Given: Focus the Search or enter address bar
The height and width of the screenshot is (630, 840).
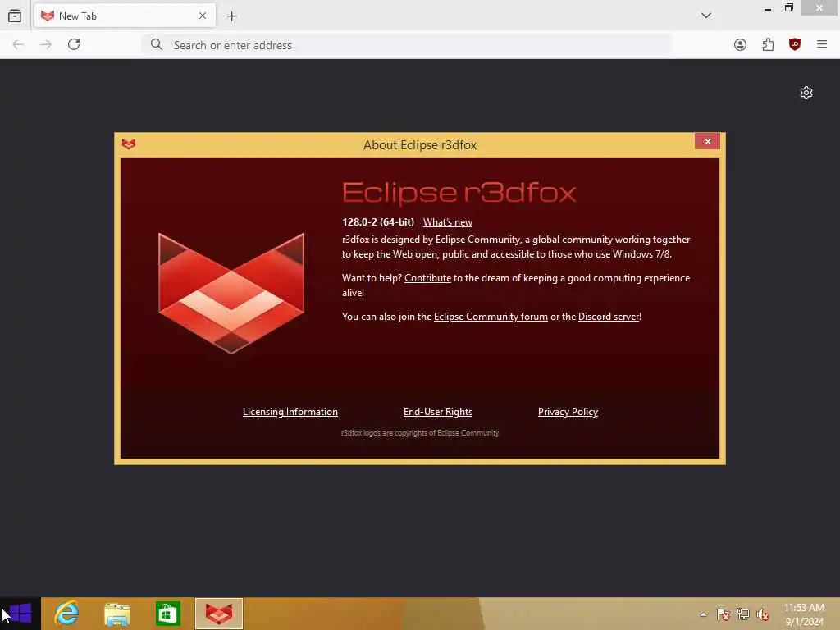Looking at the screenshot, I should tap(407, 45).
